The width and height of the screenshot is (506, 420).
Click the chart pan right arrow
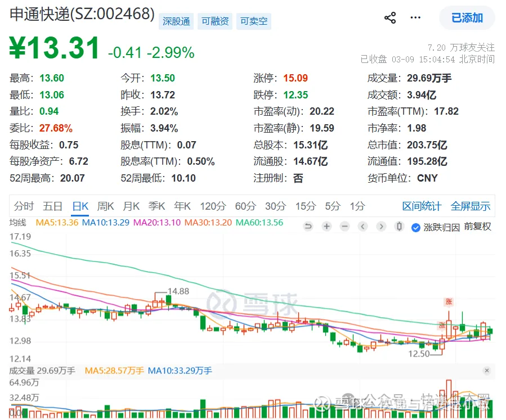pos(381,227)
